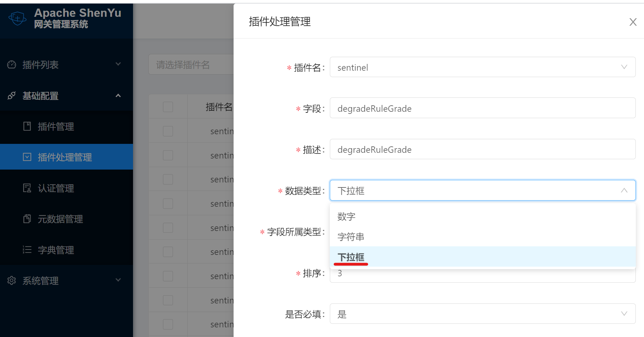Check the first sentinel row checkbox
The width and height of the screenshot is (644, 337).
168,131
